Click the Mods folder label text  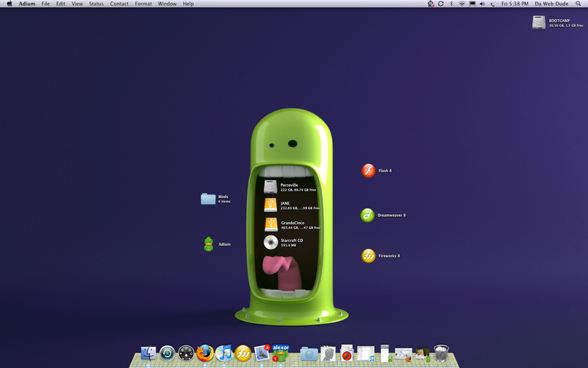[223, 197]
